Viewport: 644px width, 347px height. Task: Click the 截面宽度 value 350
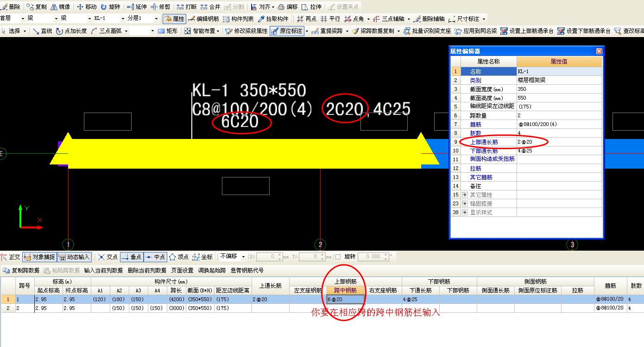click(x=559, y=89)
